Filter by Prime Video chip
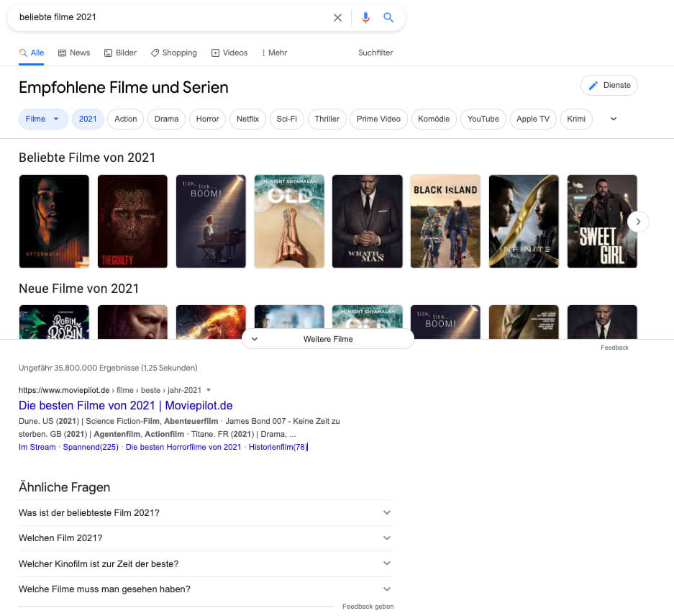The image size is (674, 616). (x=378, y=119)
